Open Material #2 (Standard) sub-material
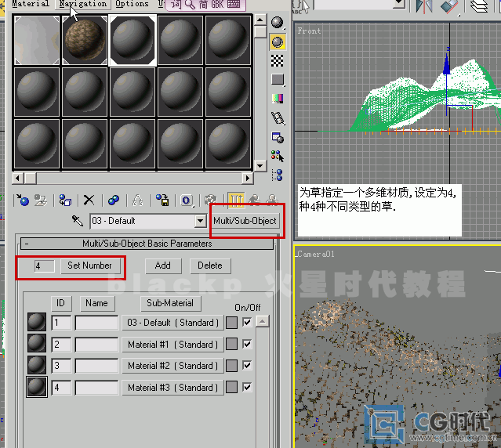This screenshot has width=501, height=448. [172, 366]
